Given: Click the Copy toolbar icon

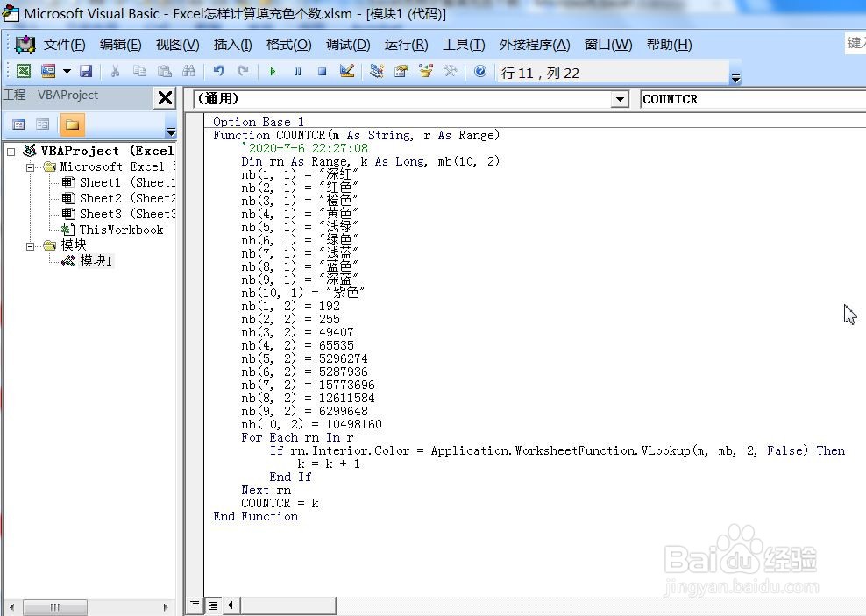Looking at the screenshot, I should 139,71.
